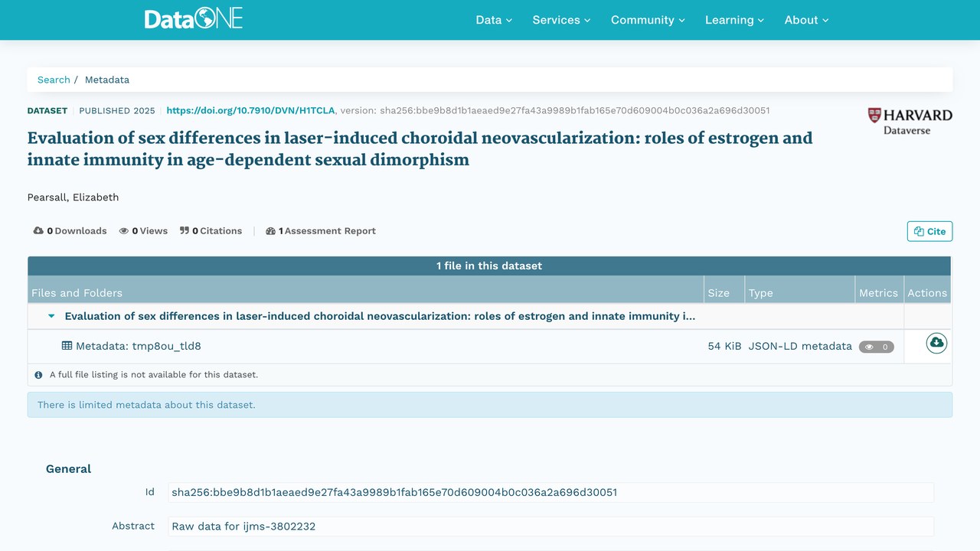Click the Cite button
Screen dimensions: 980x551
click(x=929, y=231)
